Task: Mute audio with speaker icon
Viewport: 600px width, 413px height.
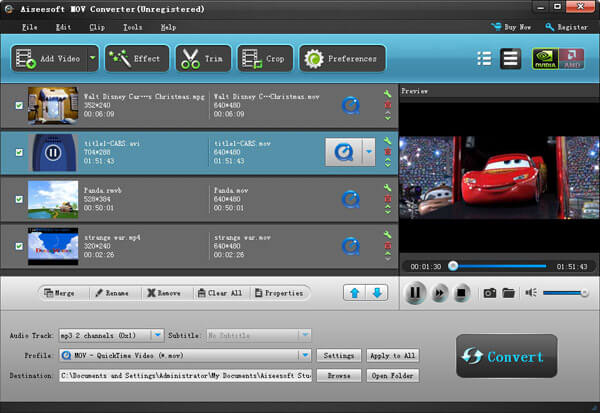Action: point(531,293)
